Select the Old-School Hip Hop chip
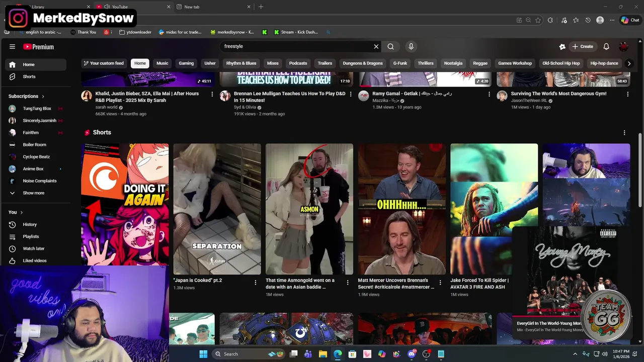Viewport: 644px width, 362px height. click(x=561, y=63)
